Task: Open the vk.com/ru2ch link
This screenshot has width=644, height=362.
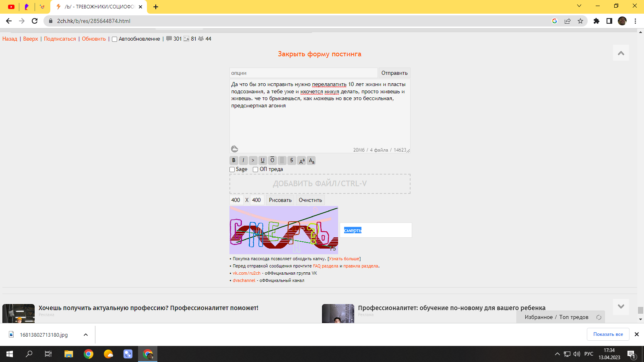Action: point(247,274)
